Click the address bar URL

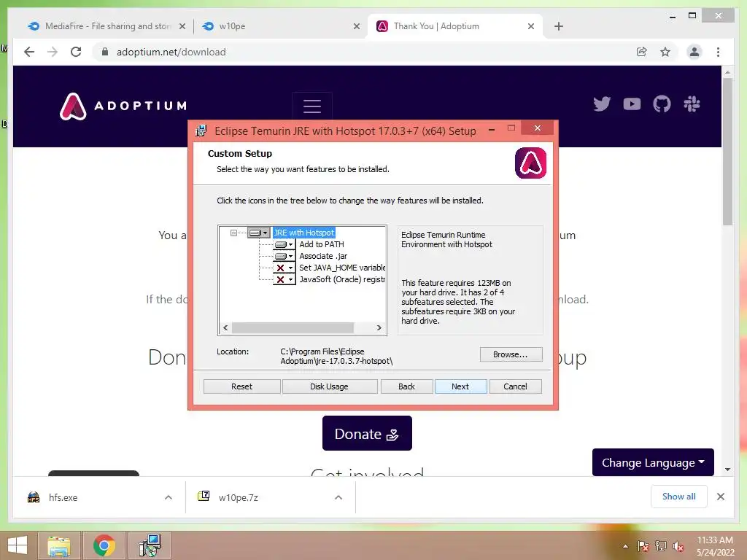point(171,52)
